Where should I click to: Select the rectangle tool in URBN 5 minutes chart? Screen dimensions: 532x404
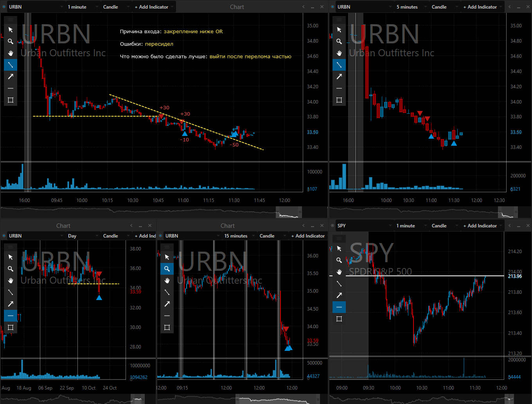(339, 100)
